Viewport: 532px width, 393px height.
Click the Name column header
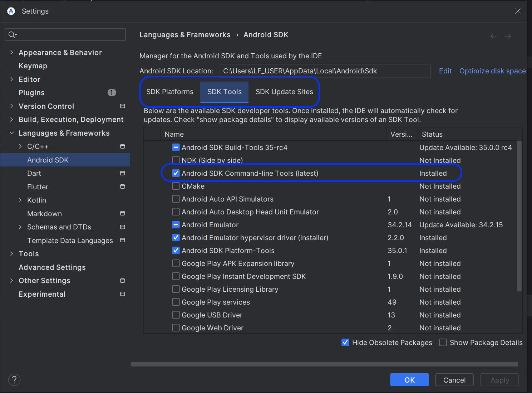click(273, 134)
